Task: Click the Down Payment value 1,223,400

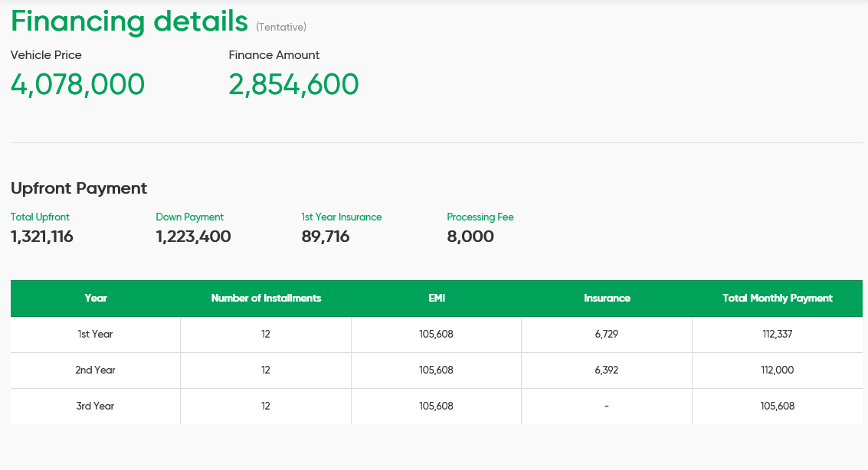Action: pos(194,237)
